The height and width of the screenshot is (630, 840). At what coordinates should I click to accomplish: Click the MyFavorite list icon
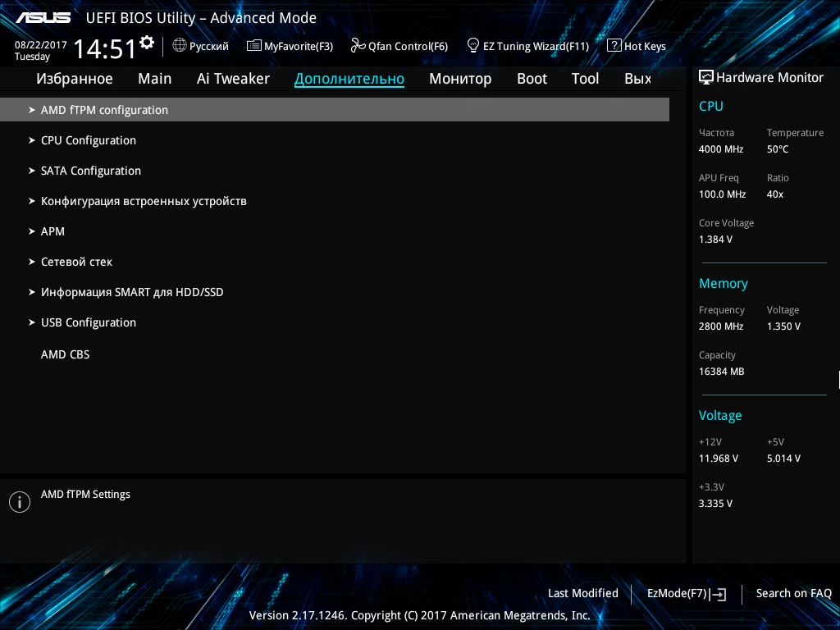pyautogui.click(x=254, y=46)
